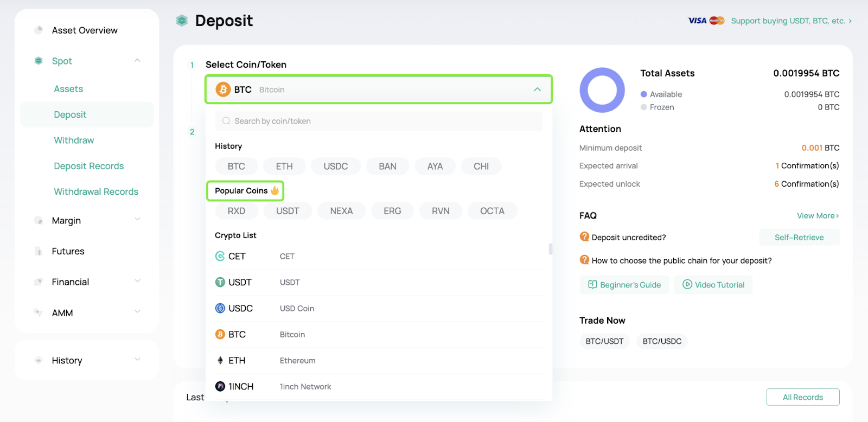This screenshot has height=422, width=868.
Task: Choose USD Coin row in Crypto List
Action: pyautogui.click(x=380, y=308)
